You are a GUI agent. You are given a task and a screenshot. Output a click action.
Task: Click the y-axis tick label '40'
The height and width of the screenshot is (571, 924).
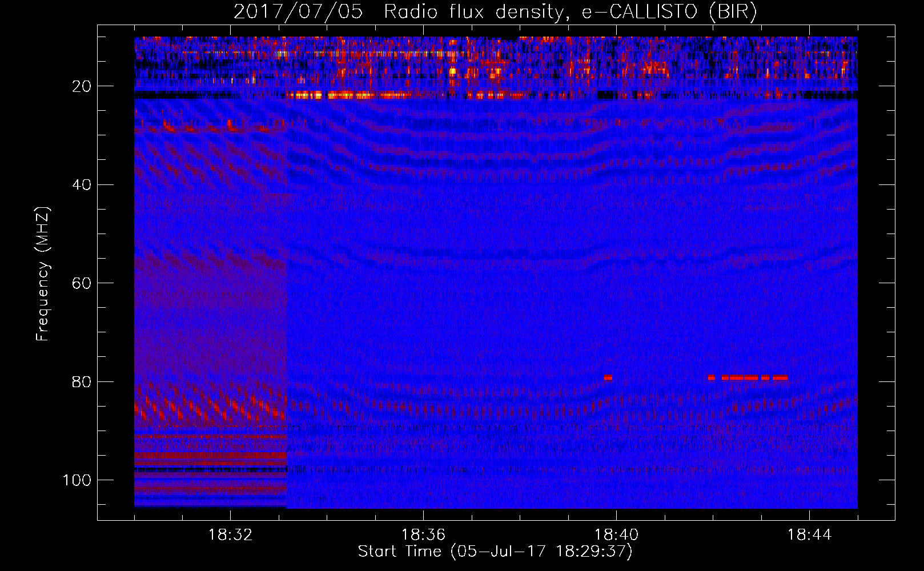[x=82, y=185]
